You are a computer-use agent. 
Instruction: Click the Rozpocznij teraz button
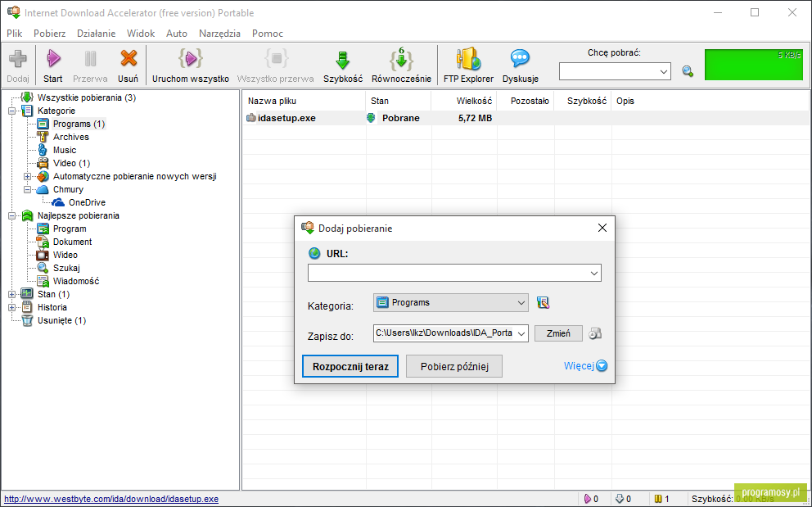[x=350, y=366]
